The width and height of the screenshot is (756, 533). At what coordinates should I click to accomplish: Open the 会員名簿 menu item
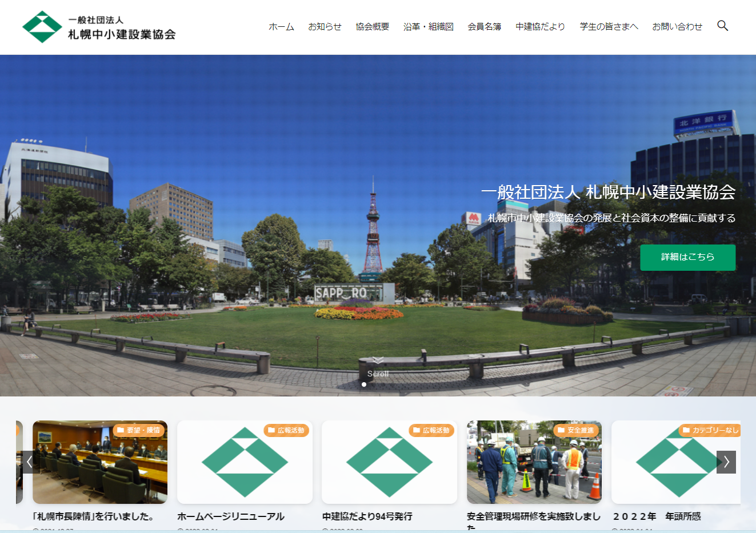click(x=484, y=27)
